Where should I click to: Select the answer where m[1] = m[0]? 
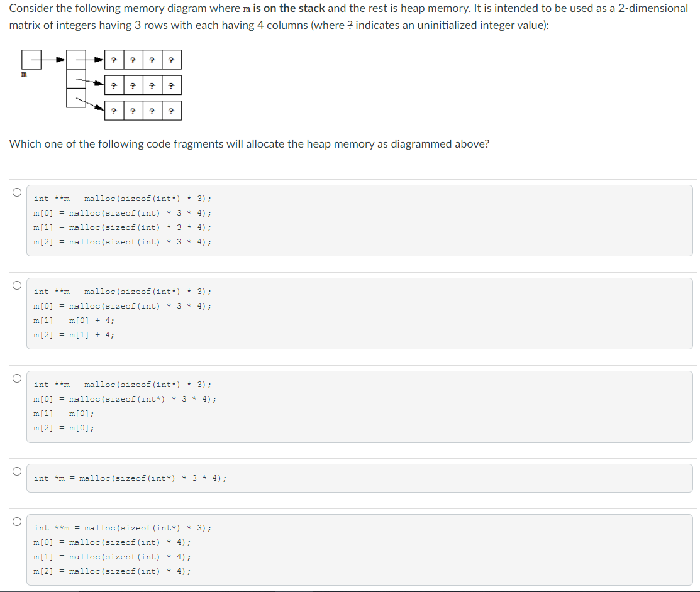[17, 378]
